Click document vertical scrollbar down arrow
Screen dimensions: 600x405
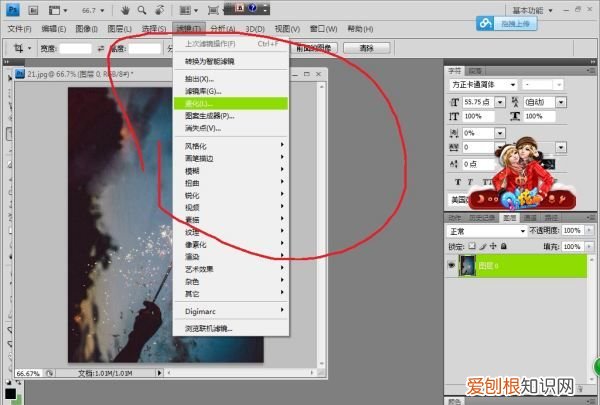click(322, 364)
